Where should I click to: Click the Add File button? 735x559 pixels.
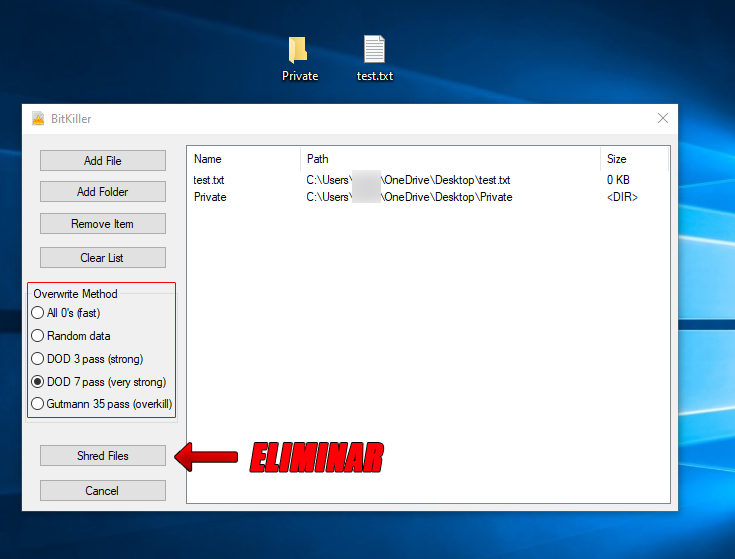point(103,161)
